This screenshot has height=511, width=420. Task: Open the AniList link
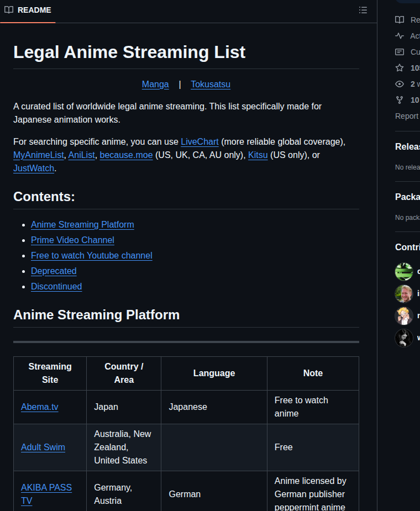[82, 155]
